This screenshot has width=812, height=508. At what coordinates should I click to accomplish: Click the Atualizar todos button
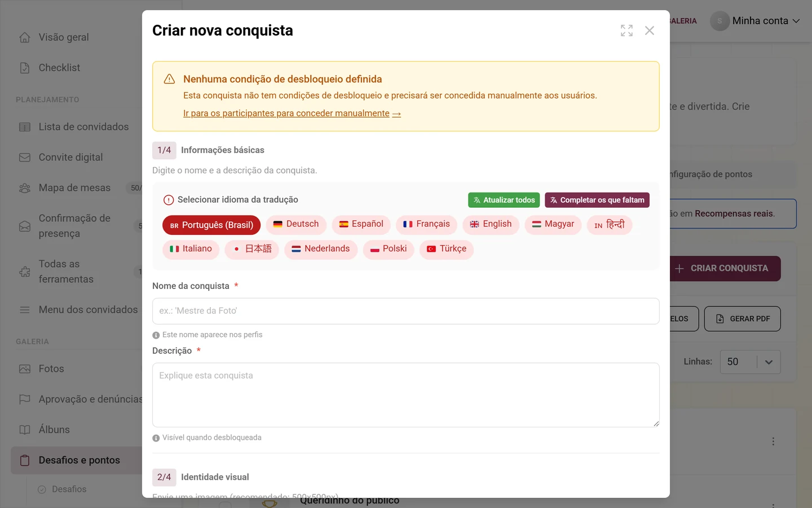(x=504, y=200)
